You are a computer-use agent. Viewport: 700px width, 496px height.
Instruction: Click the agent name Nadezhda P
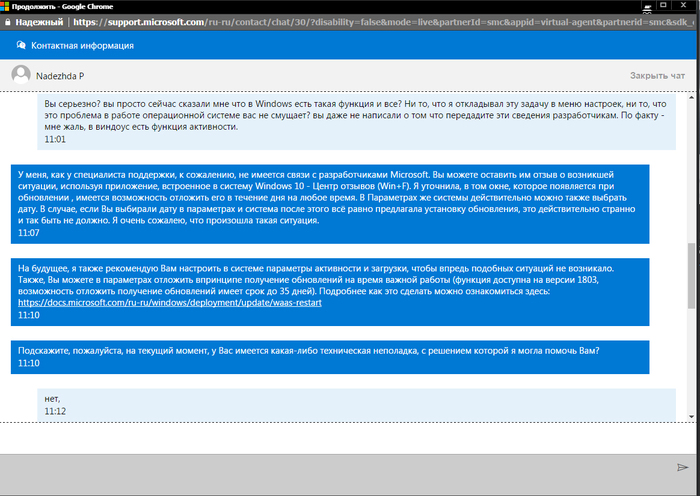click(60, 76)
